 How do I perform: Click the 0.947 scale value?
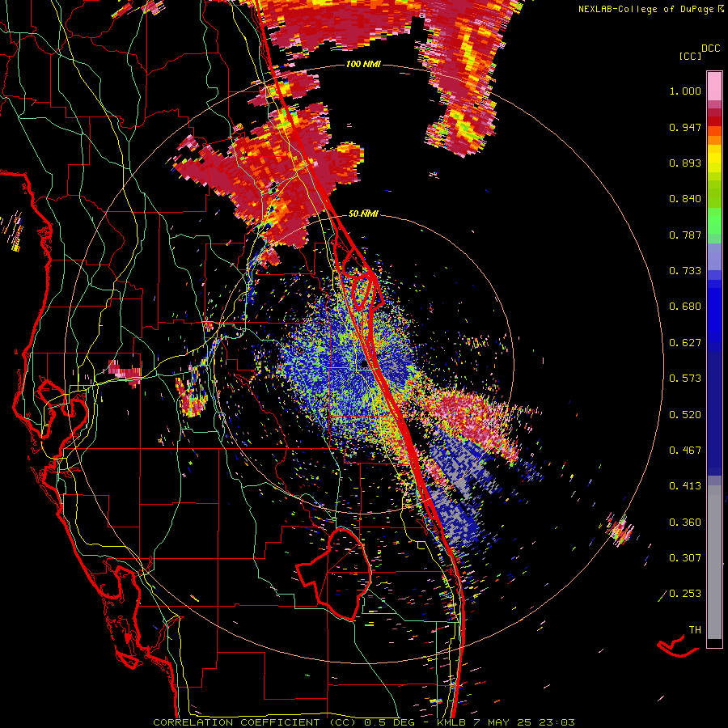click(685, 127)
